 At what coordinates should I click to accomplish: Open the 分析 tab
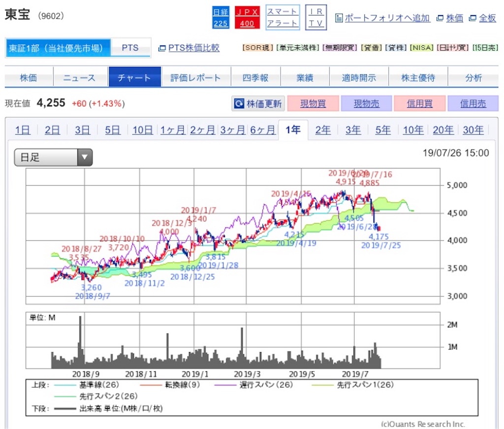tap(473, 77)
